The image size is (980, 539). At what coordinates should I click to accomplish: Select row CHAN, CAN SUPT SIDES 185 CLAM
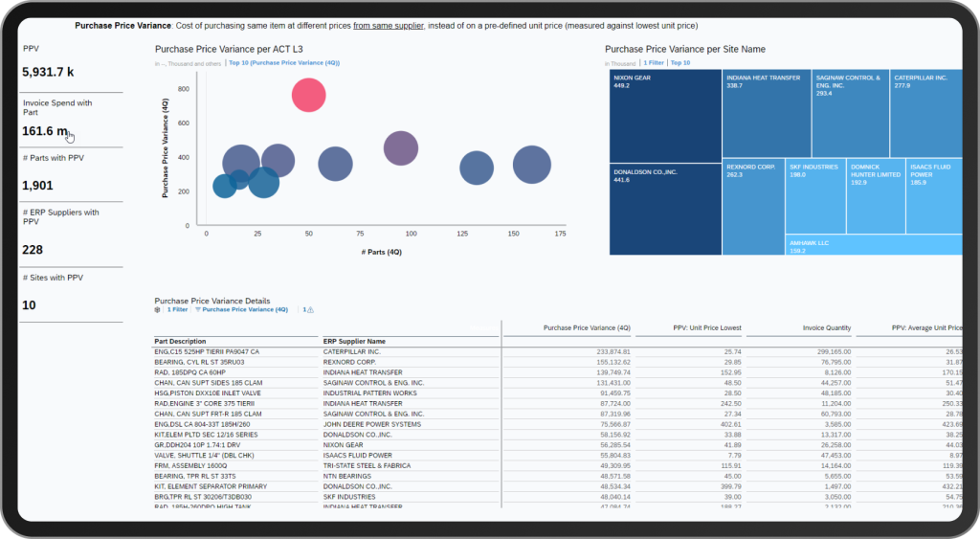[x=558, y=383]
